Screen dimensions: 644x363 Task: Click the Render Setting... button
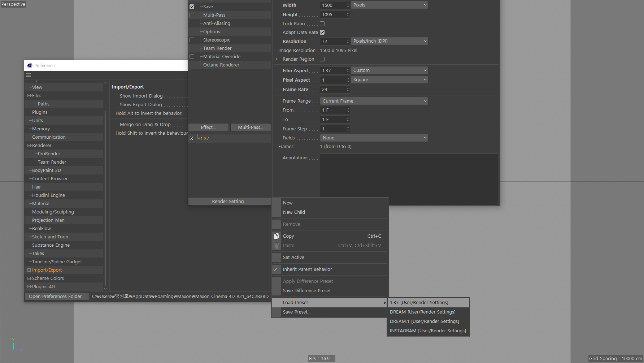[230, 201]
